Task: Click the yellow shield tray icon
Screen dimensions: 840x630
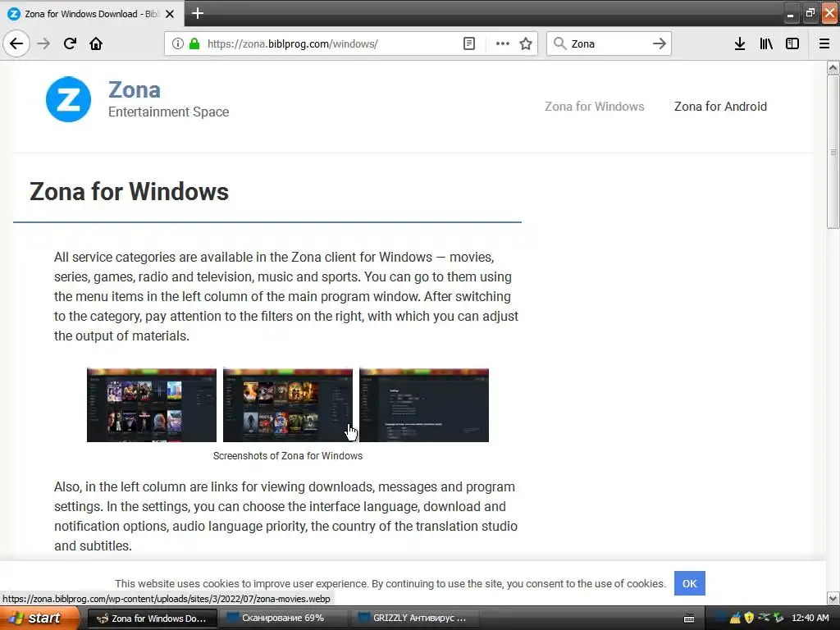Action: [750, 619]
